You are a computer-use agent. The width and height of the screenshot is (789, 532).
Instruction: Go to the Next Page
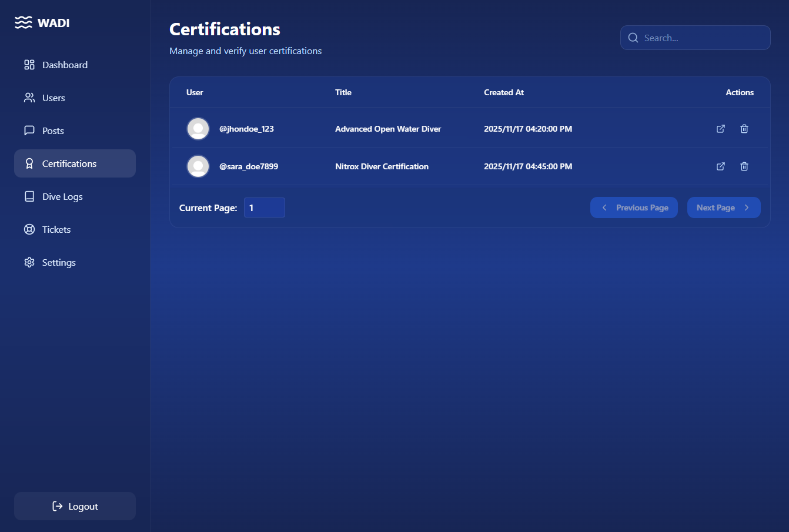point(723,208)
